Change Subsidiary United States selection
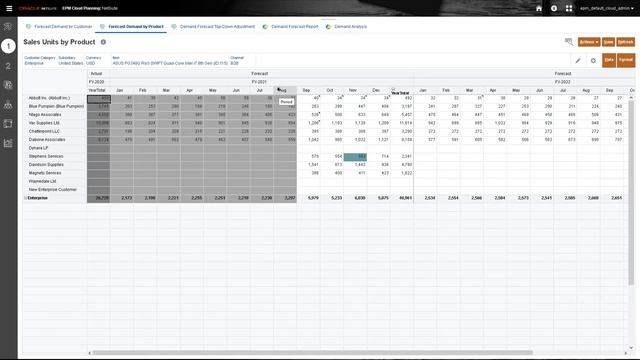This screenshot has height=360, width=640. coord(71,60)
